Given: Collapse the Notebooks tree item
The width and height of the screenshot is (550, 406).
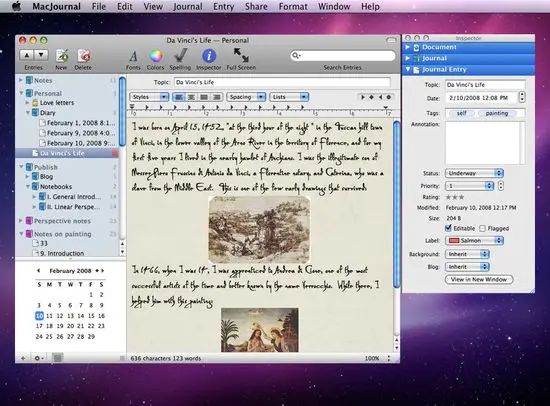Looking at the screenshot, I should pyautogui.click(x=28, y=187).
